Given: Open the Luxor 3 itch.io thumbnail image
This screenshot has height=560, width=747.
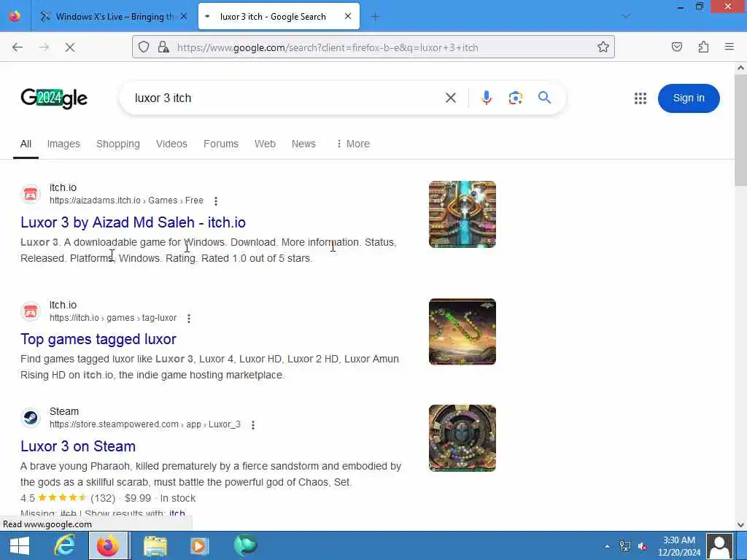Looking at the screenshot, I should pyautogui.click(x=462, y=214).
